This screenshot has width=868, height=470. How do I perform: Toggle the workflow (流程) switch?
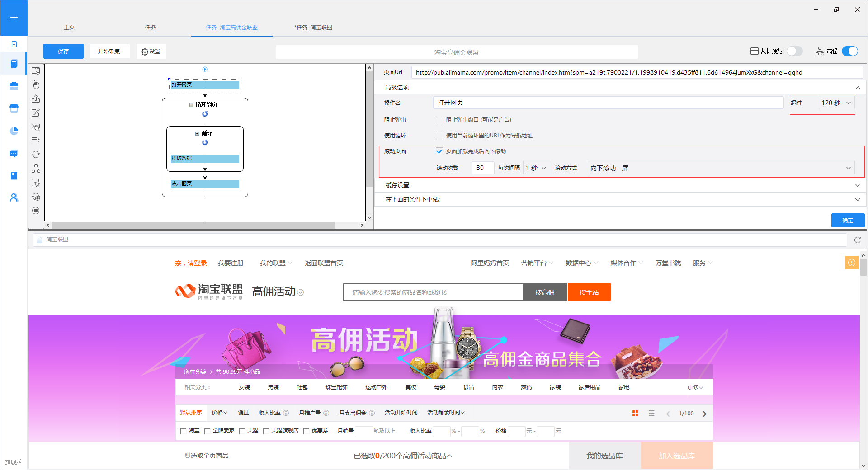tap(850, 51)
